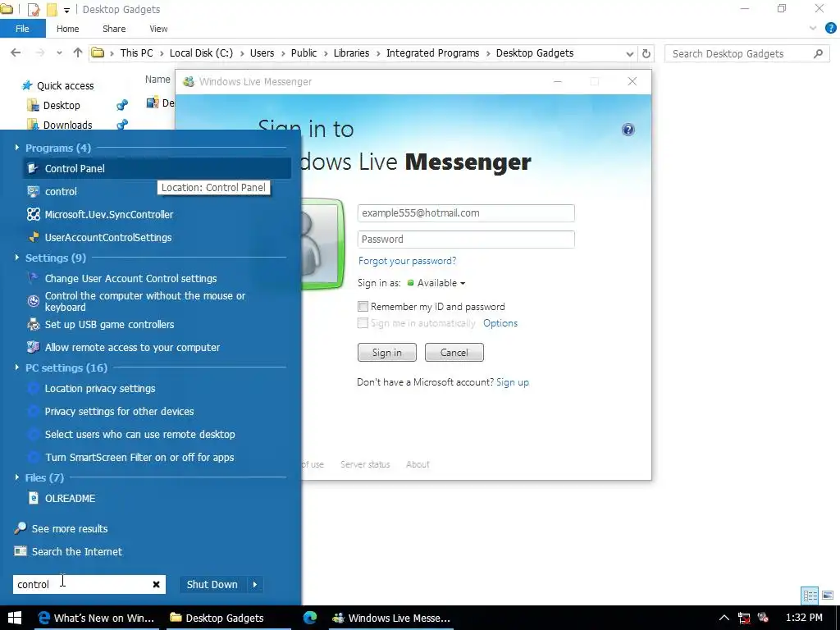Image resolution: width=840 pixels, height=630 pixels.
Task: Click the Search Desktop Gadgets box
Action: pos(746,53)
